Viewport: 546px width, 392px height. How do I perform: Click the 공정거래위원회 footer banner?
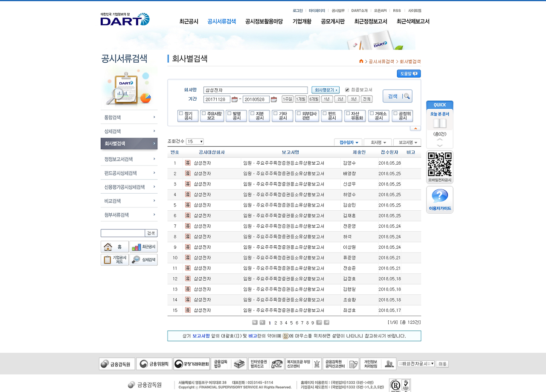192,364
